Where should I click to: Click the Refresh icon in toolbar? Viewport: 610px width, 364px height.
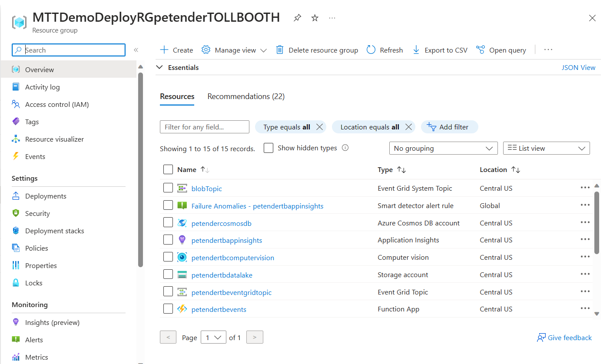coord(371,50)
